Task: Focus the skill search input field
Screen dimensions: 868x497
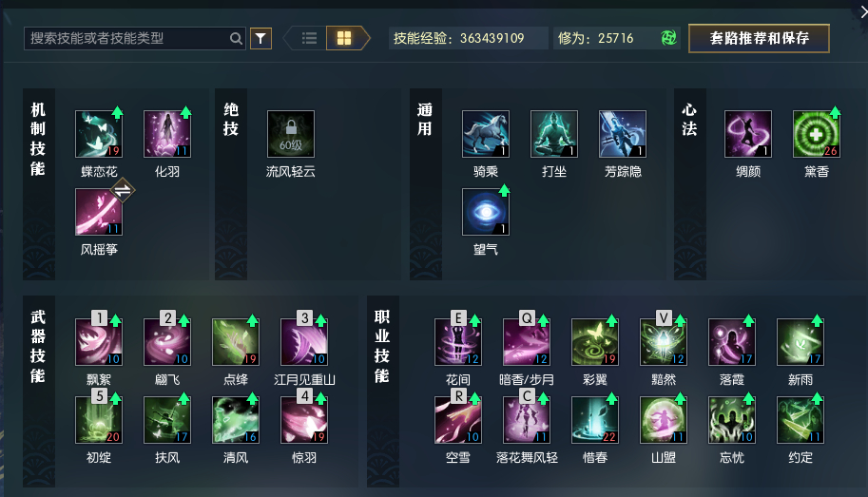Action: click(x=134, y=38)
